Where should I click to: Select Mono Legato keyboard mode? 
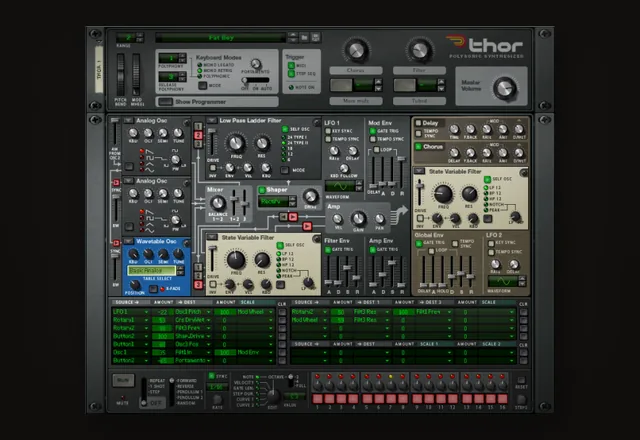[200, 65]
